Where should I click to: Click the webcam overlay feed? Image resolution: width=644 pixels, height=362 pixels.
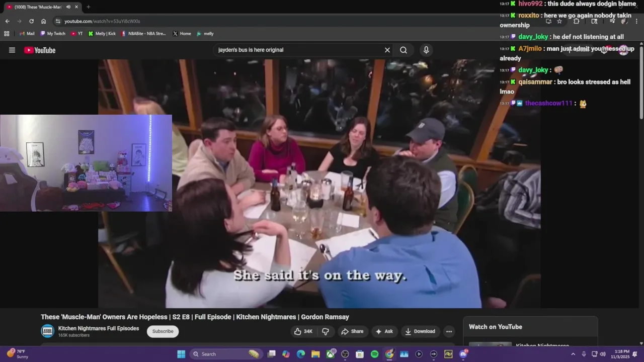[x=86, y=163]
